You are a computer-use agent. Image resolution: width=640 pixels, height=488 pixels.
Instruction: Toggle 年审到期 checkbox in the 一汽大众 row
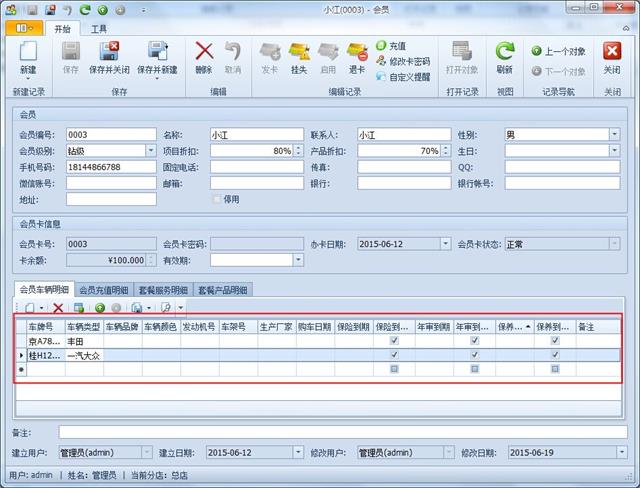tap(474, 355)
